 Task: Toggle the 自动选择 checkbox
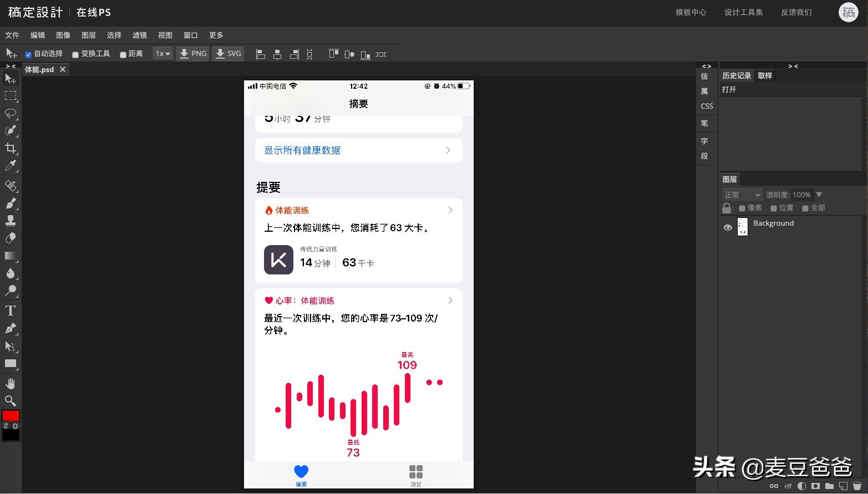click(x=28, y=53)
